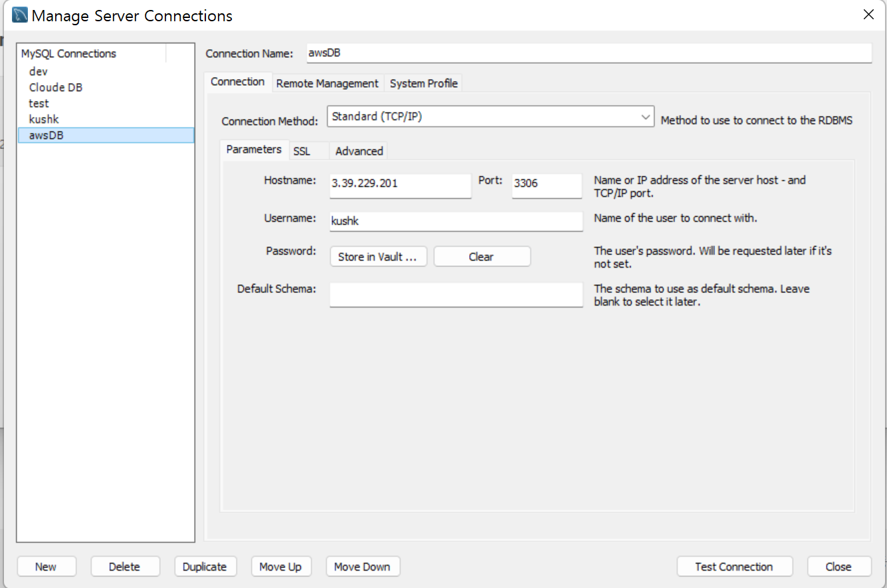The width and height of the screenshot is (887, 588).
Task: Close the Manage Server Connections dialog via X
Action: [868, 15]
